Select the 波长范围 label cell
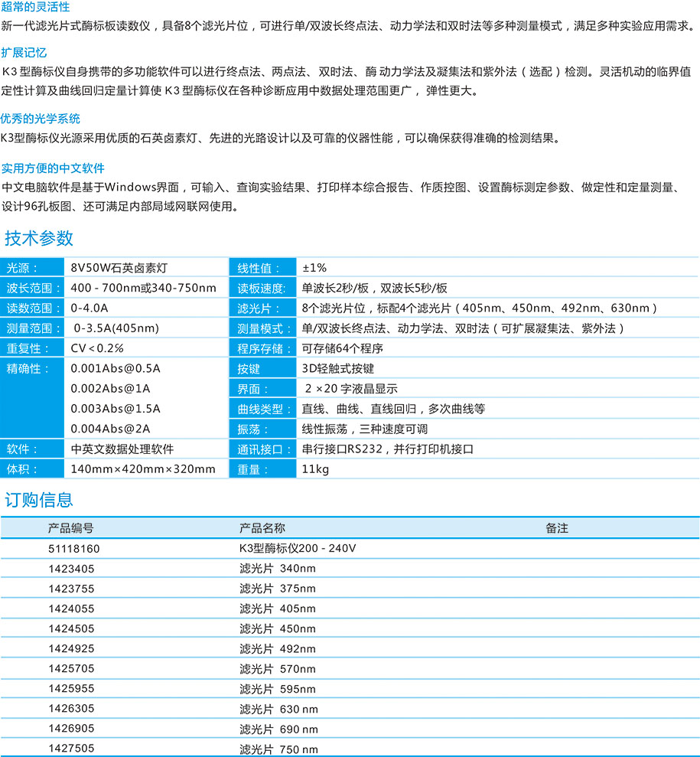Viewport: 700px width, 757px height. point(32,288)
